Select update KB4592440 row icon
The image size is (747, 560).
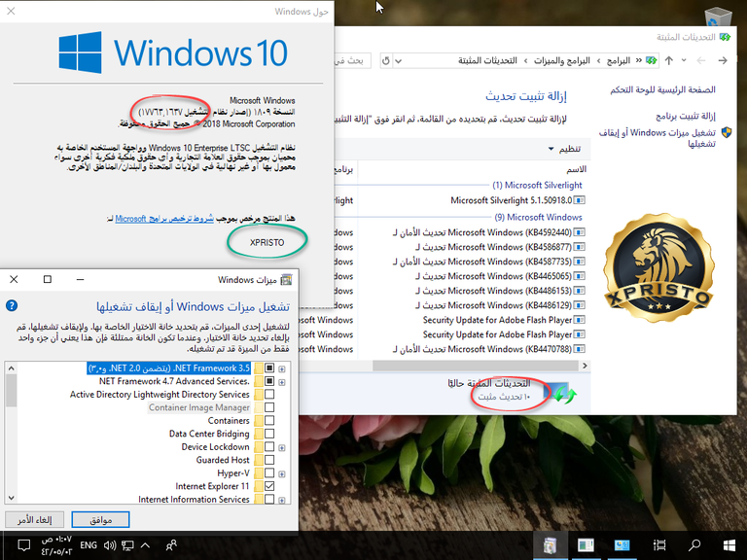point(580,232)
